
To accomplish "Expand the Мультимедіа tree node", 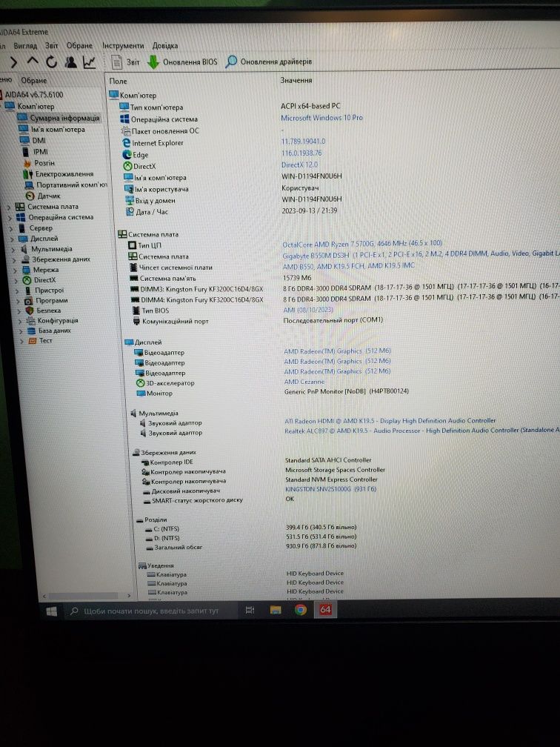I will pos(13,250).
